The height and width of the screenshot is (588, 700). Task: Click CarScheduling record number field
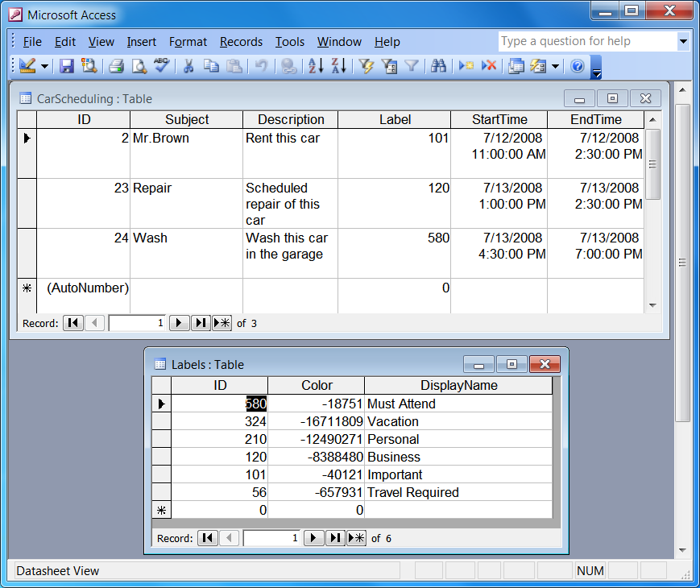point(138,323)
